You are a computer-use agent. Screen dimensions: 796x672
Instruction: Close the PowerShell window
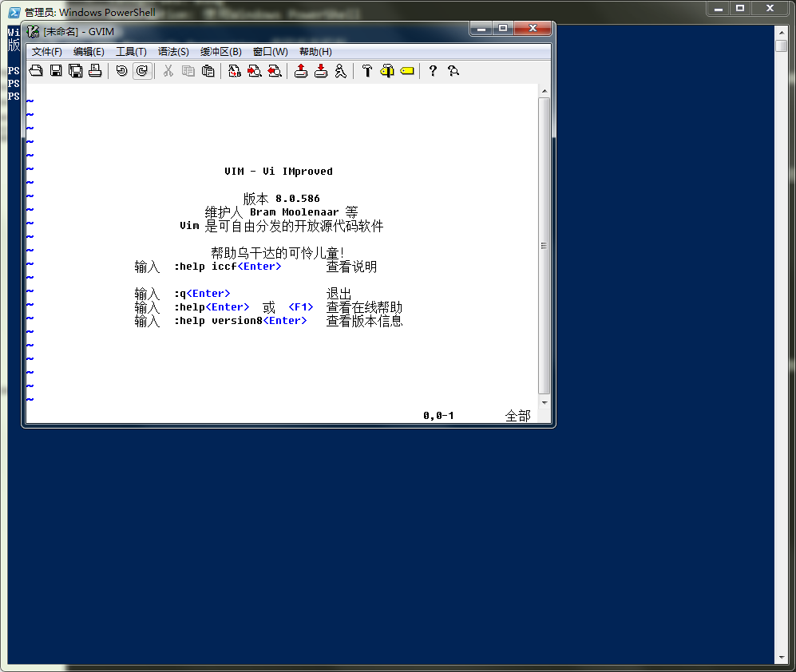770,9
